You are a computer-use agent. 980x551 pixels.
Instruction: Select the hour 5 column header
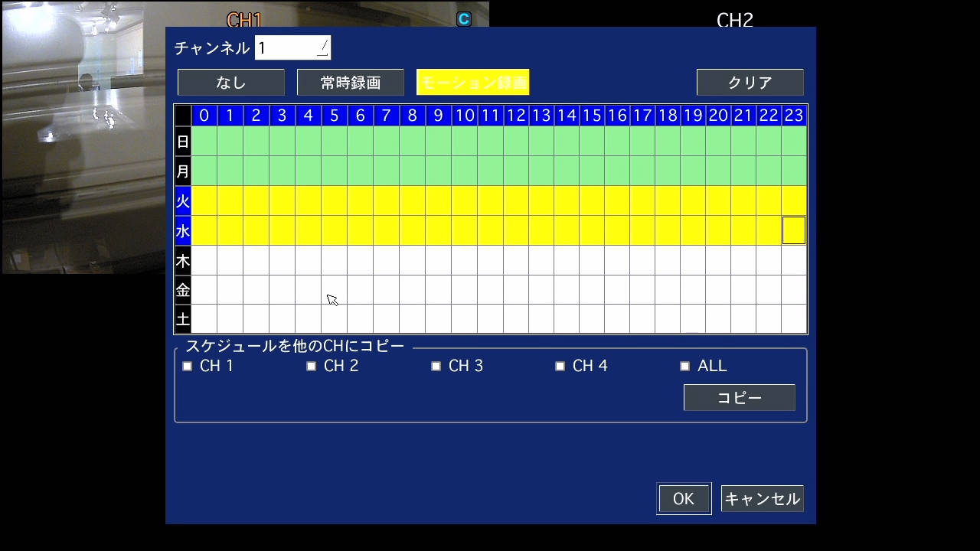pos(335,116)
